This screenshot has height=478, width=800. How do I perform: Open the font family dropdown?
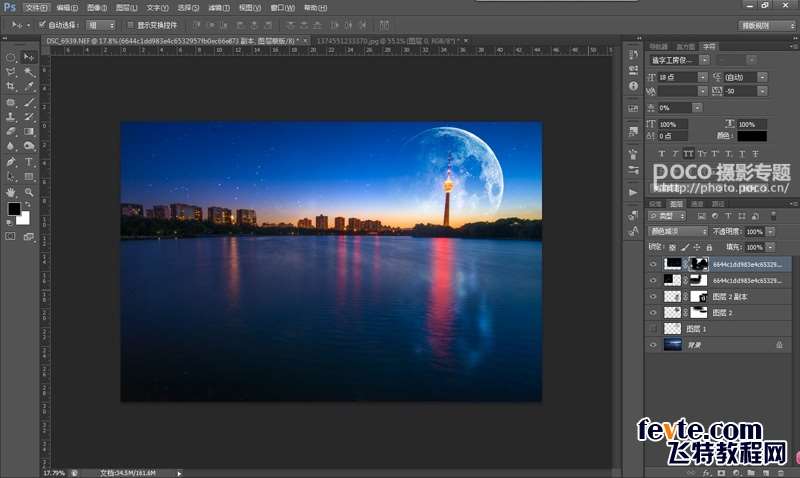(x=704, y=60)
